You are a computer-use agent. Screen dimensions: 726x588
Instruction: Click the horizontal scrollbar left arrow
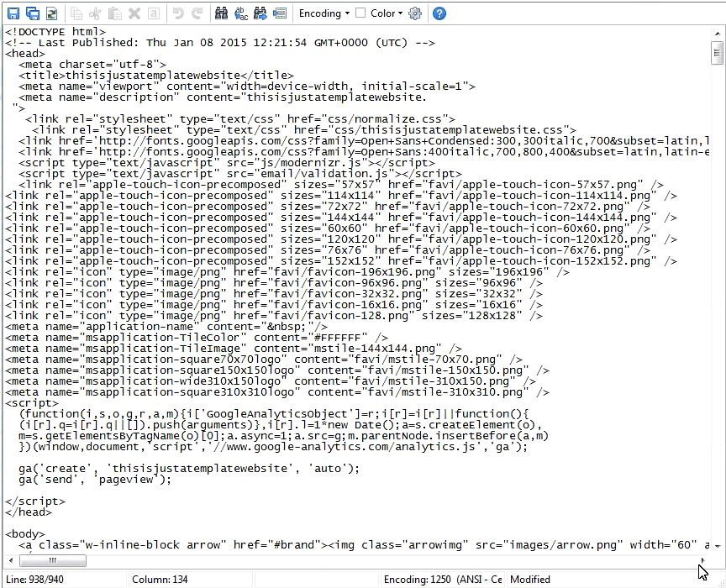(x=11, y=560)
